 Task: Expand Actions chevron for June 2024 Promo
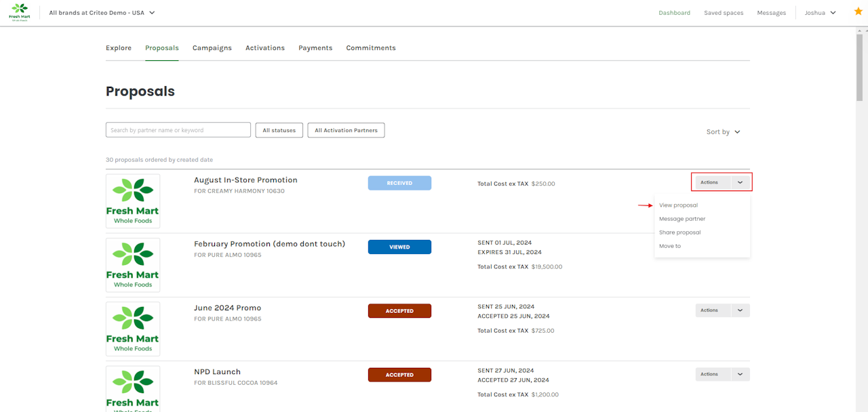(740, 310)
